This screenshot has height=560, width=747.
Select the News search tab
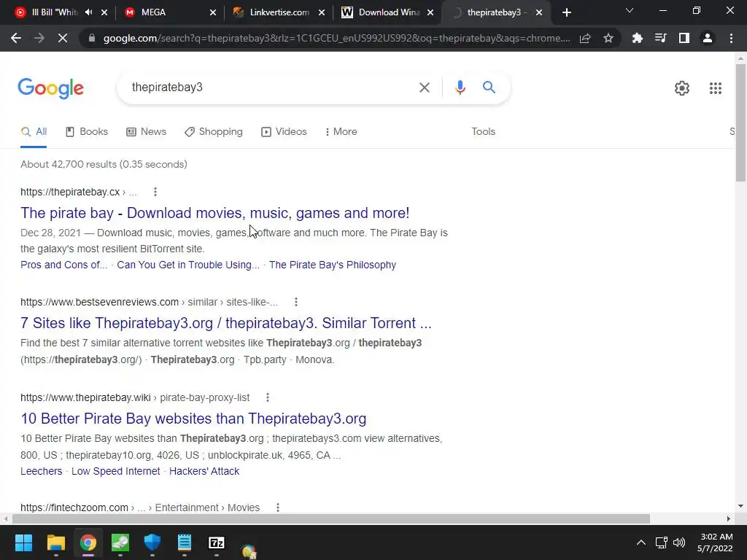(146, 131)
